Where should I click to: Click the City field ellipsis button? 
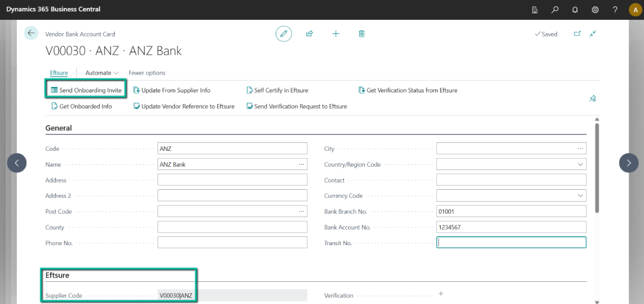point(580,148)
